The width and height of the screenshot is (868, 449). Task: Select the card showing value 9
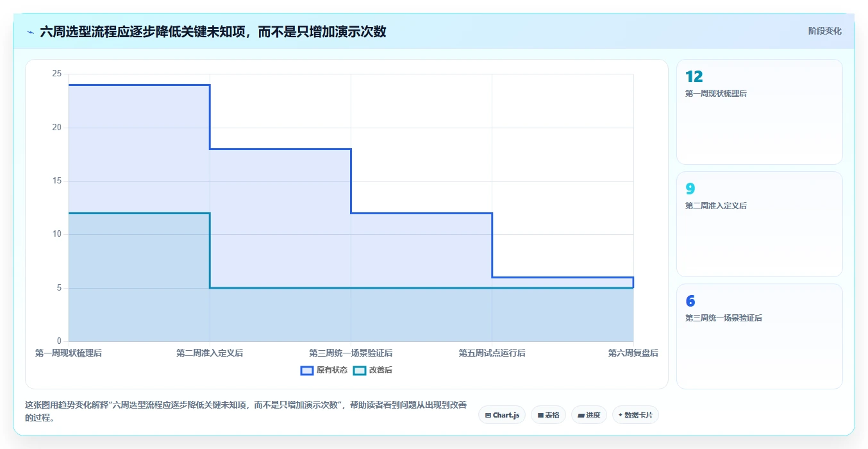759,224
